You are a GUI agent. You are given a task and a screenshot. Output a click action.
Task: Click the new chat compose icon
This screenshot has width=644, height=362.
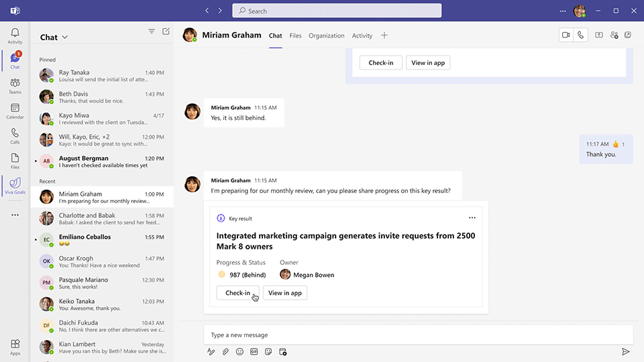point(166,32)
